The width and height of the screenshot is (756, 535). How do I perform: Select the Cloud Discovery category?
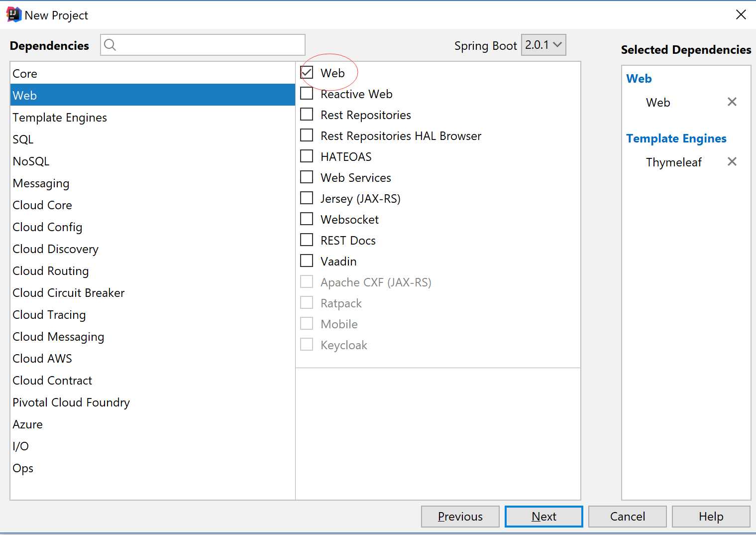152,249
